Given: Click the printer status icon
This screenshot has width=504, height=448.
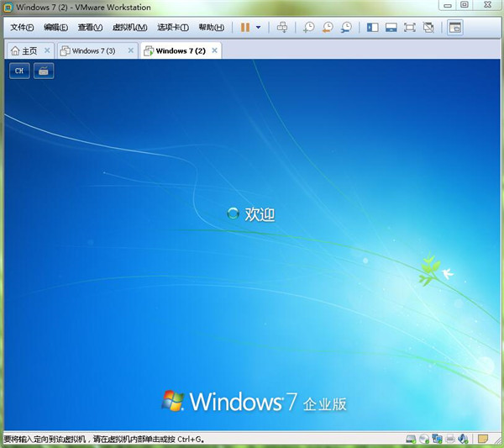Looking at the screenshot, I should tap(450, 439).
